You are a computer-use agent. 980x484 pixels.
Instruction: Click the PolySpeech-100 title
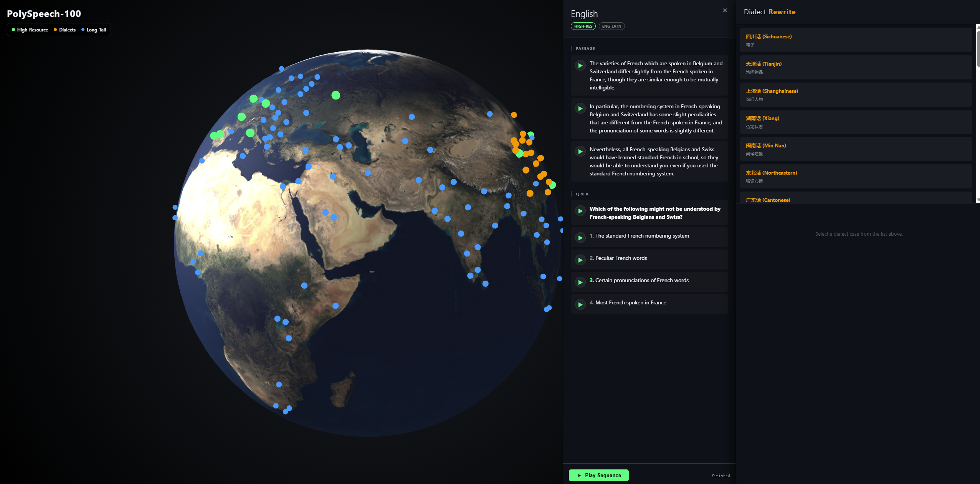tap(44, 14)
